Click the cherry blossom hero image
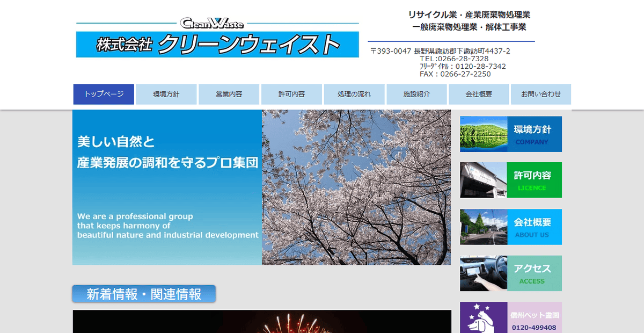 coord(356,186)
